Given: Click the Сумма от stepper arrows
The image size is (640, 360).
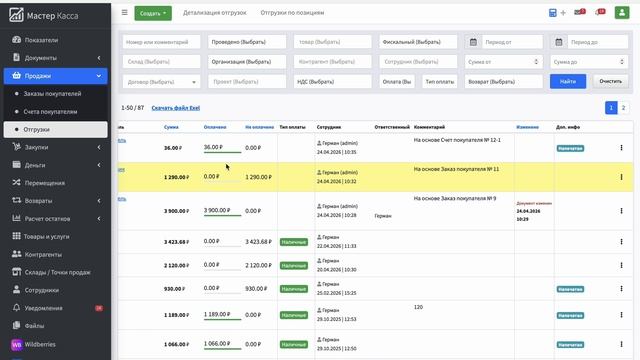Looking at the screenshot, I should (536, 62).
